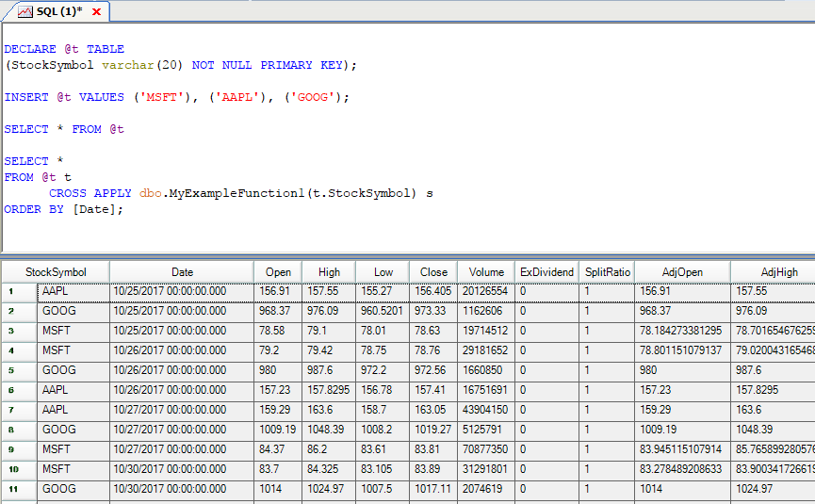
Task: Click the High value 157.8295
Action: pyautogui.click(x=329, y=390)
